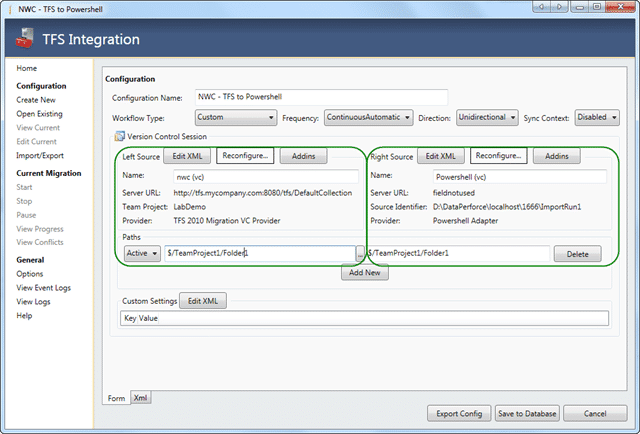Go to Home in sidebar

[27, 68]
